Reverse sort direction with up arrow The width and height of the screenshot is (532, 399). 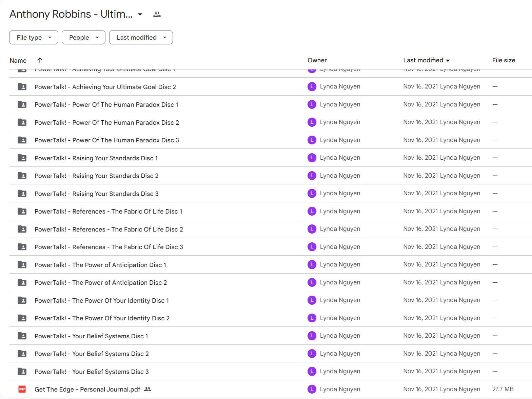click(x=40, y=60)
